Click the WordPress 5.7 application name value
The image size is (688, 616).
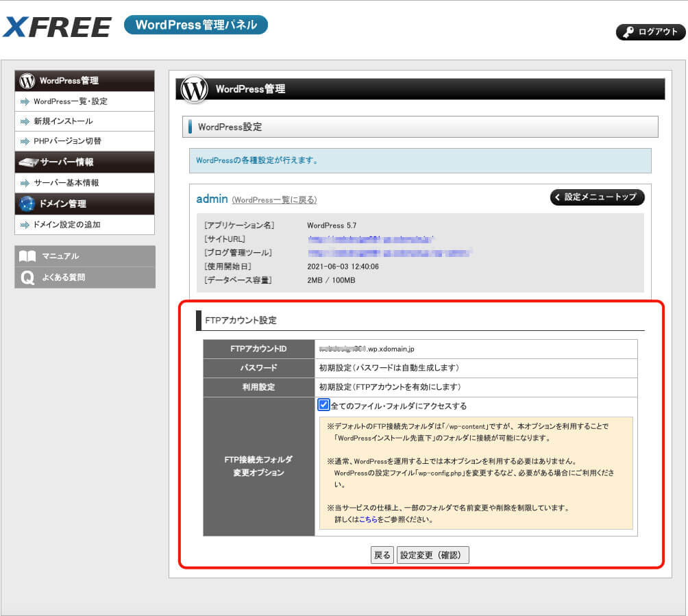pos(332,225)
